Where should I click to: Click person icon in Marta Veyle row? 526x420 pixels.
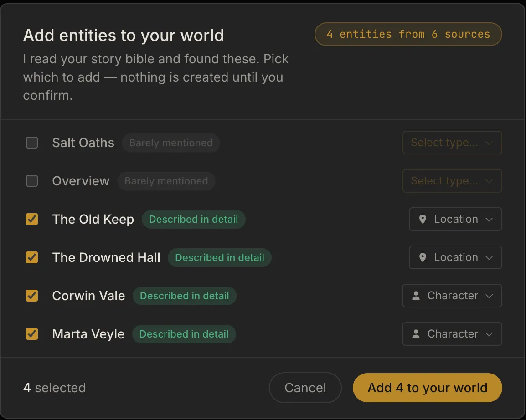click(x=416, y=334)
